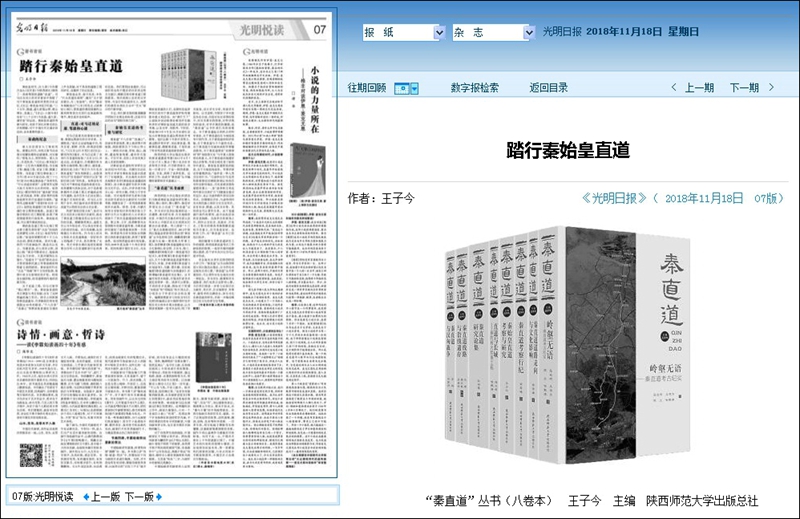Click the book boxed set photo on newspaper page
This screenshot has height=519, width=800.
coord(189,75)
